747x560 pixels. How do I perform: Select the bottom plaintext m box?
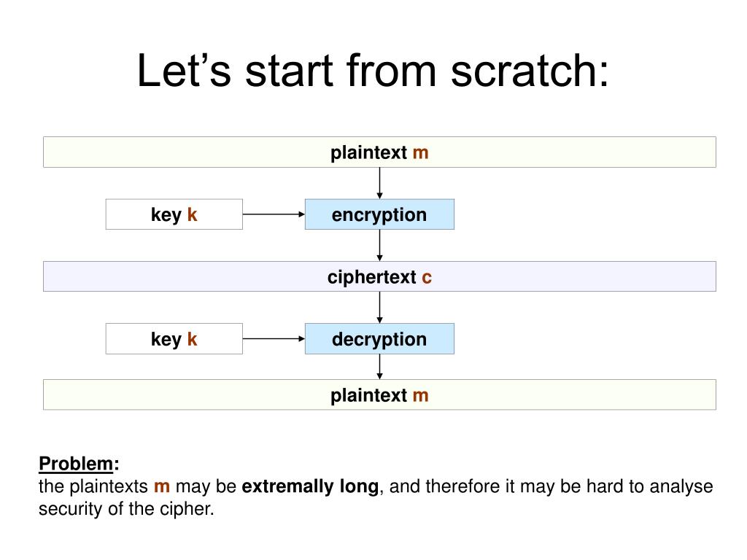[x=379, y=394]
